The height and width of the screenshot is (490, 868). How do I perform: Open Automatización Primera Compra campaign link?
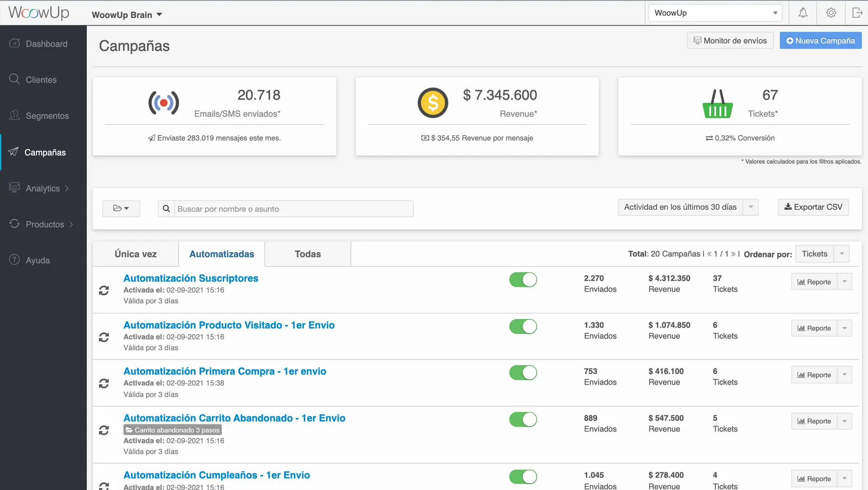pyautogui.click(x=225, y=371)
